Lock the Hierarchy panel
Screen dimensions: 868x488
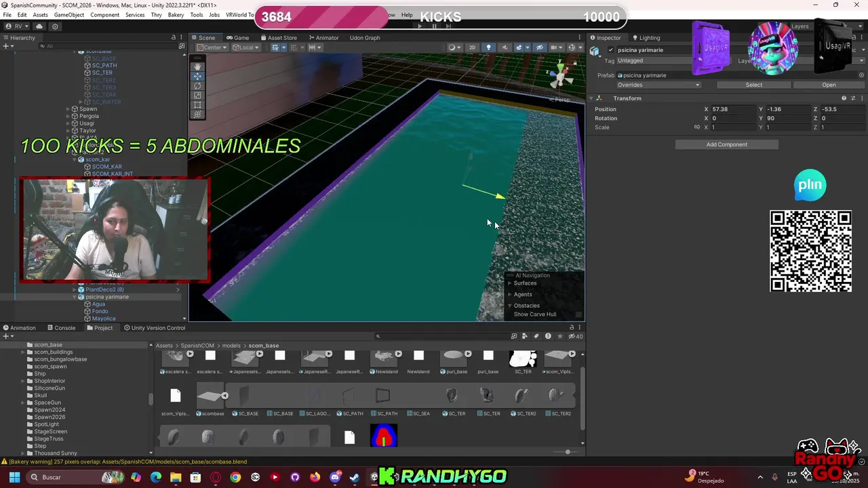click(x=174, y=38)
